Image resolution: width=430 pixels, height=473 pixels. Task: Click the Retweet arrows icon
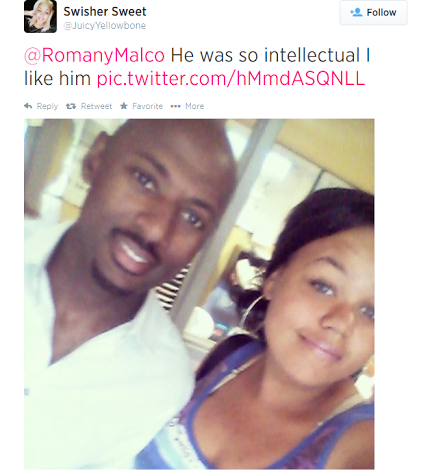click(71, 106)
